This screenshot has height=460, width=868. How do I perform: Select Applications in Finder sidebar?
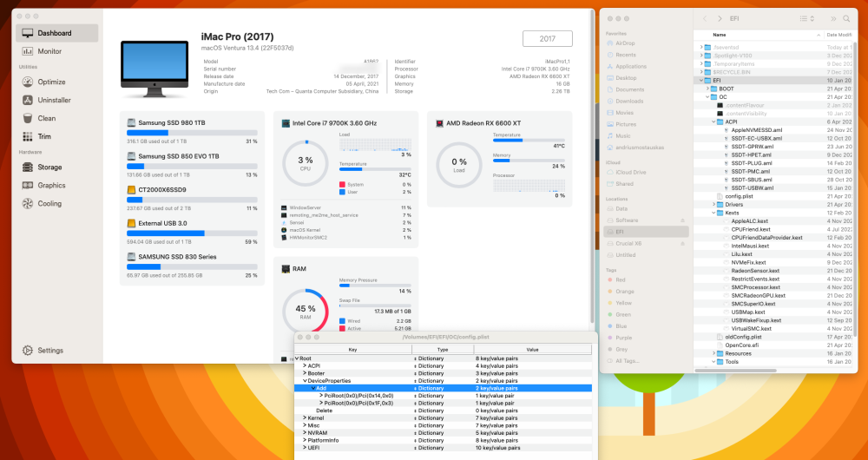click(630, 67)
